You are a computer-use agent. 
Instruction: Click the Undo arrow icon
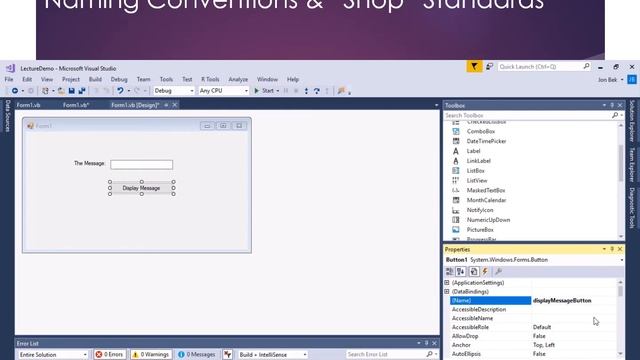coord(120,91)
